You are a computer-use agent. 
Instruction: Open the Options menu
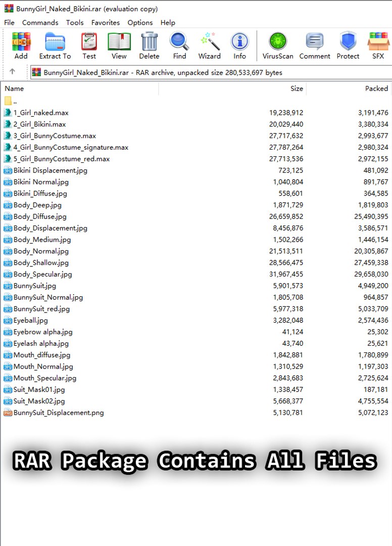pos(140,22)
